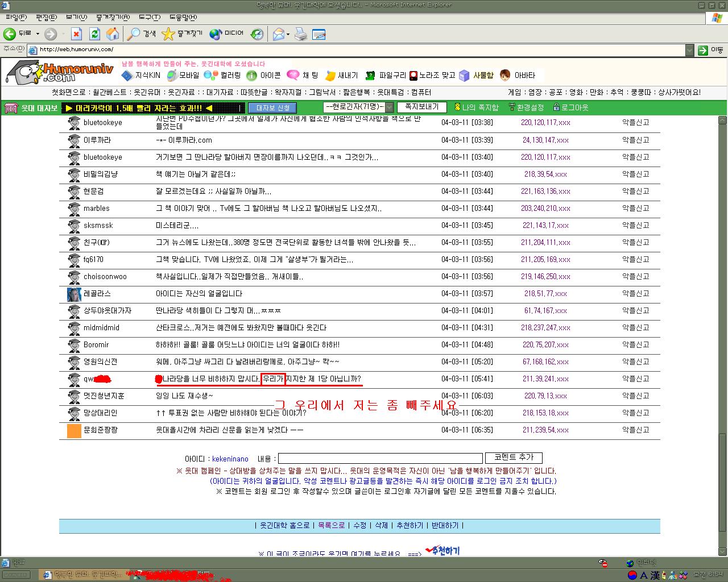Open the 검색 search toolbar button
The height and width of the screenshot is (582, 728).
pyautogui.click(x=142, y=34)
